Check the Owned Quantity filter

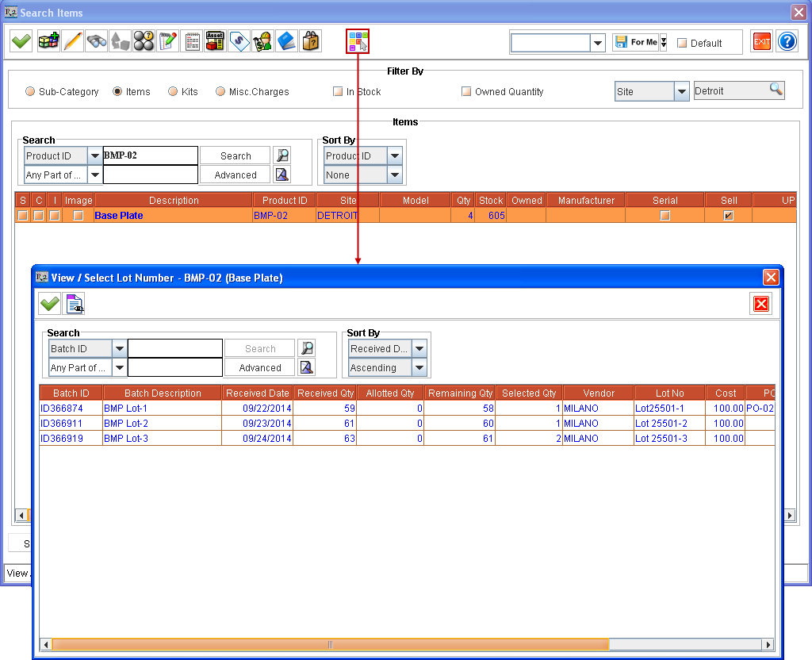[466, 91]
